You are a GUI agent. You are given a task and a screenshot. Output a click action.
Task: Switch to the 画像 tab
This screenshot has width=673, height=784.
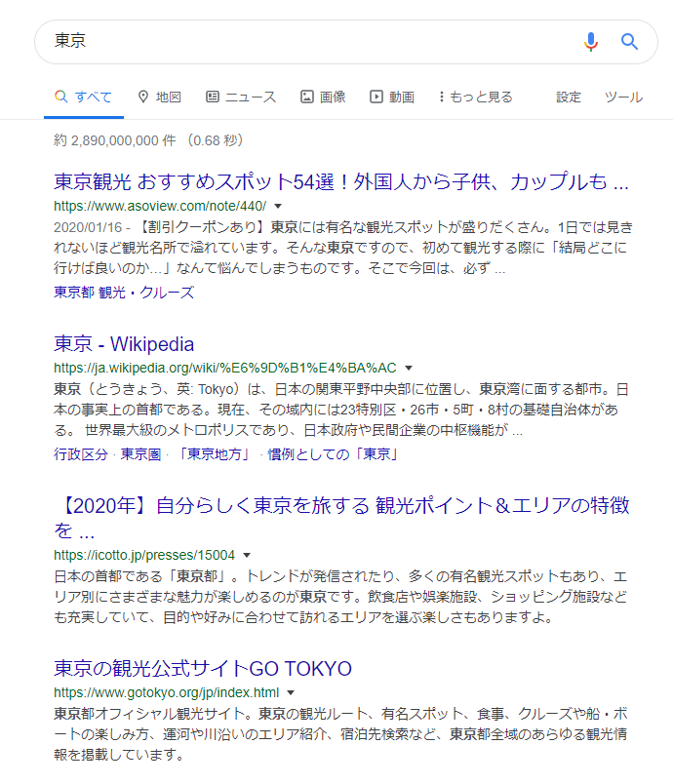323,97
